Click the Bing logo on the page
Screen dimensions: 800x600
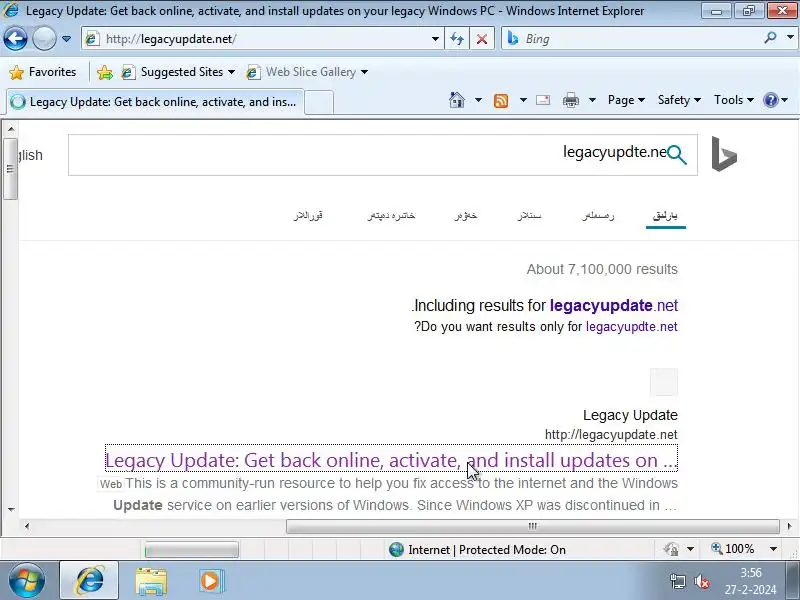point(724,154)
